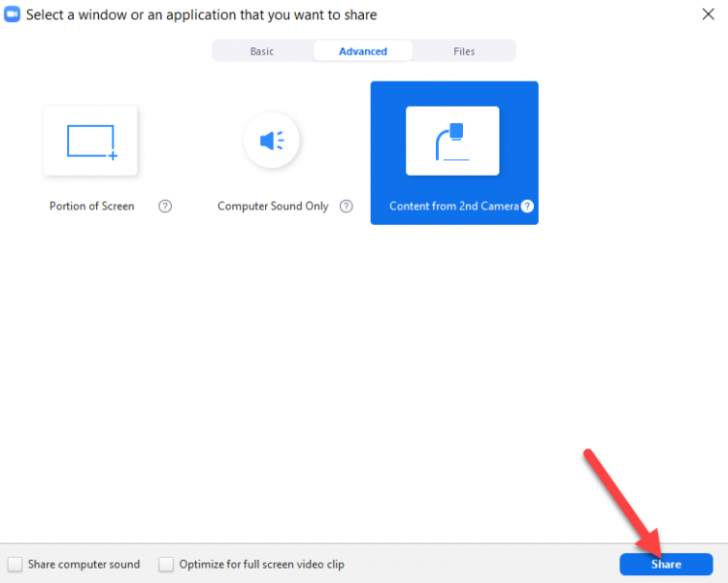Click the "Share computer sound" label text

point(83,565)
